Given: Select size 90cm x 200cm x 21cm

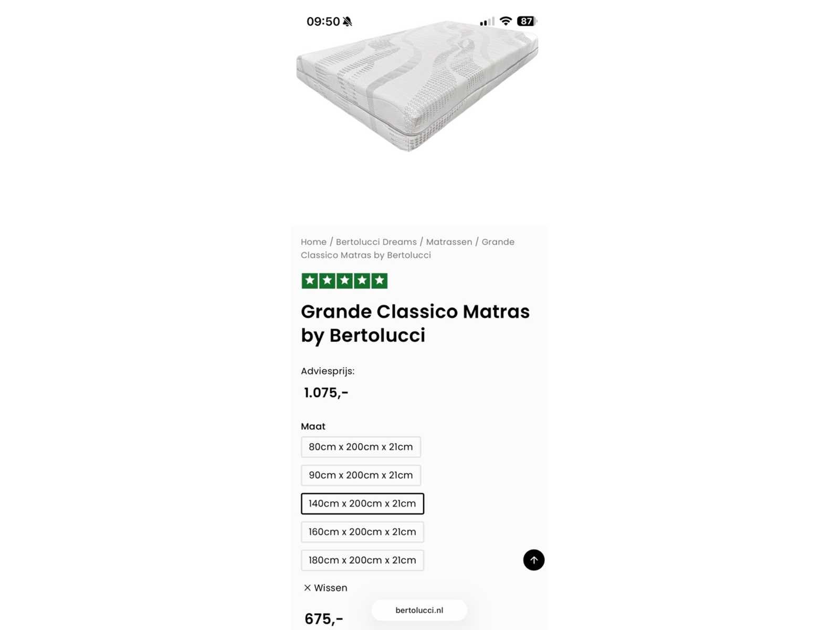Looking at the screenshot, I should [361, 475].
